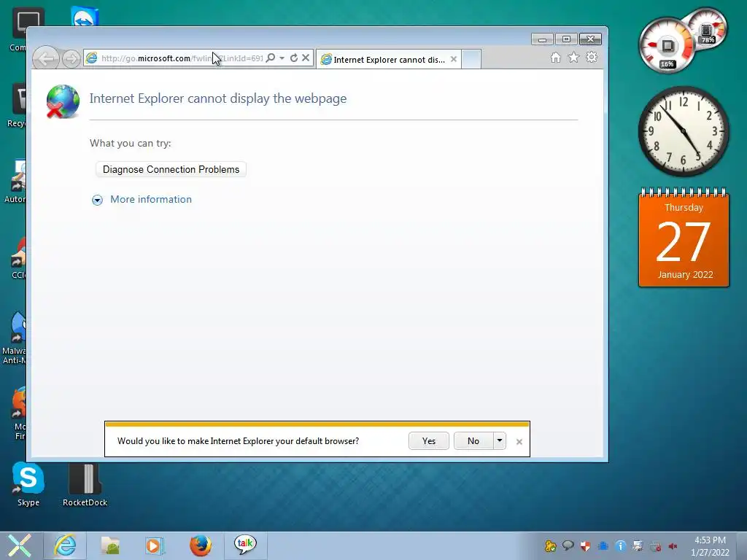Viewport: 747px width, 560px height.
Task: Answer No to default browser prompt
Action: pos(473,441)
